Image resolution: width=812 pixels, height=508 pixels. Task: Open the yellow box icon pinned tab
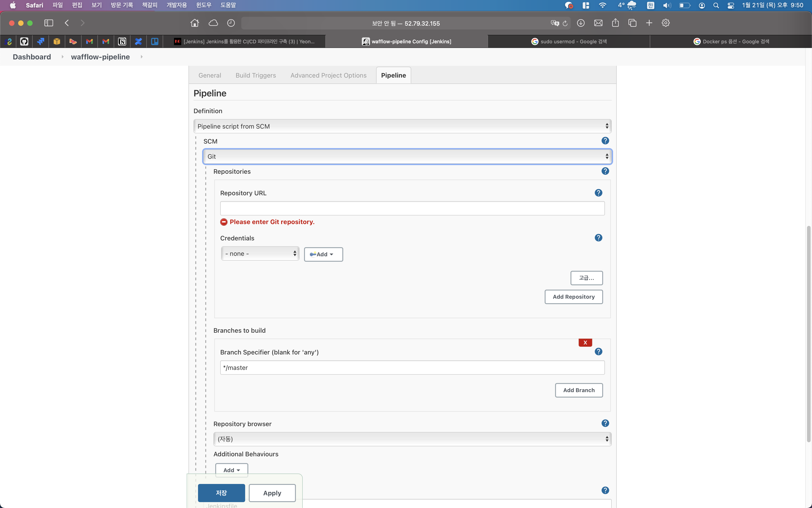click(57, 41)
